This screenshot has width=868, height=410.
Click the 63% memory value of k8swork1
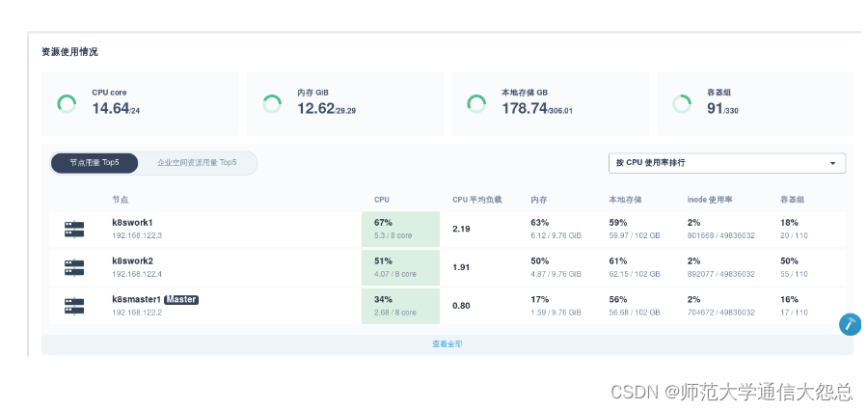(540, 223)
